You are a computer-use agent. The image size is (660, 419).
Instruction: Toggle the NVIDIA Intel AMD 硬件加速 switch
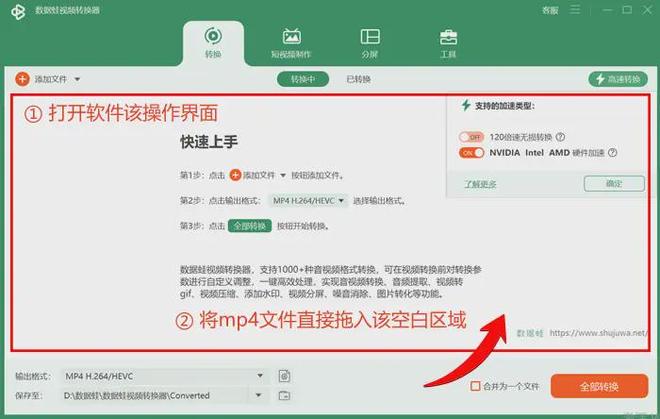pos(471,153)
